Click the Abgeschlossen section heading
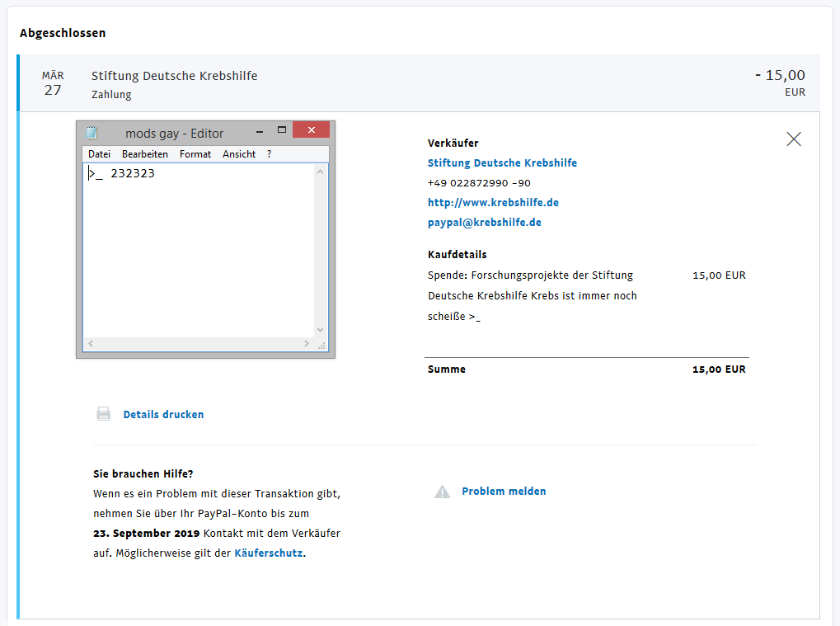The height and width of the screenshot is (626, 840). click(63, 33)
